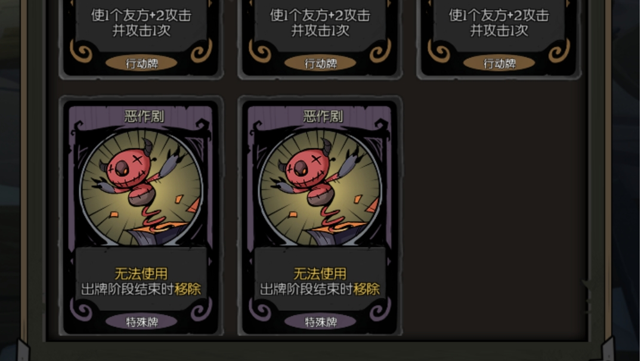Screen dimensions: 644x361
Task: Click 行动牌 badge on the rightmost action card
Action: pos(499,63)
